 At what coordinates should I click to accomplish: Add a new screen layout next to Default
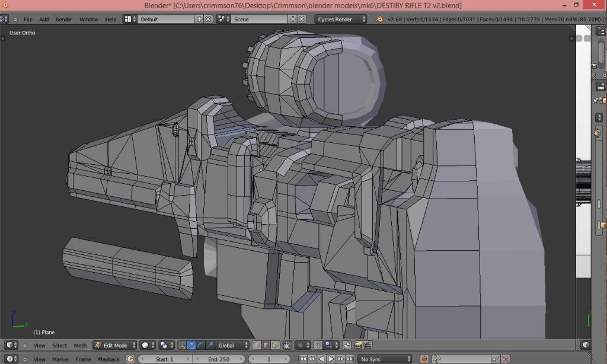(199, 19)
